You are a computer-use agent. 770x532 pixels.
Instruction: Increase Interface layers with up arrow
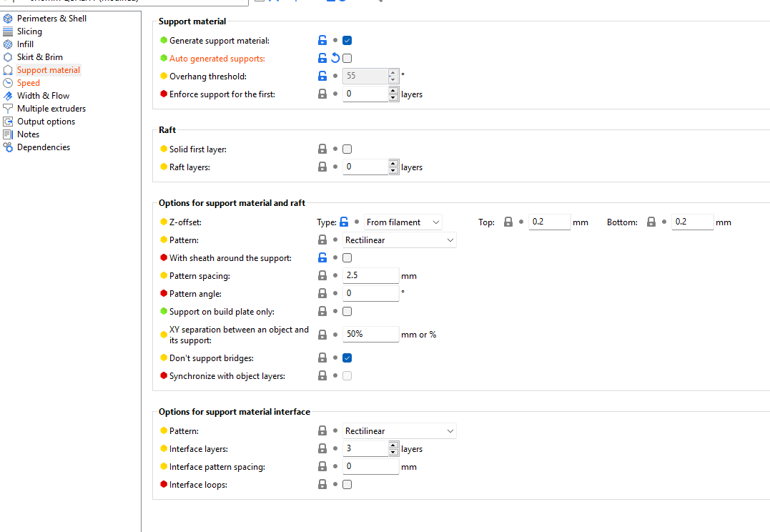(x=393, y=445)
